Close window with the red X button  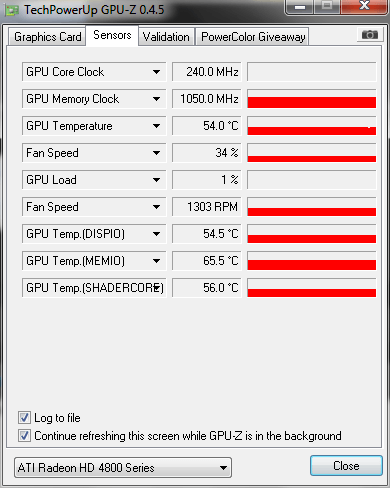pyautogui.click(x=364, y=6)
